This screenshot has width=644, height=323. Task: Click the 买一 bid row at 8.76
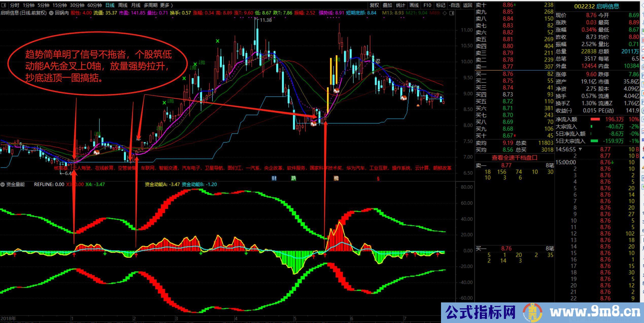tap(514, 74)
